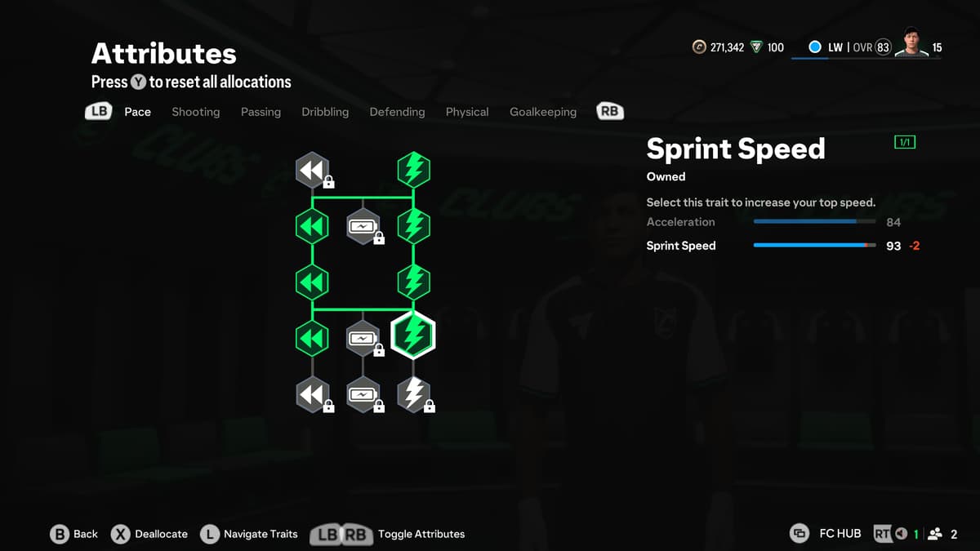Screen dimensions: 980x551
Task: Open FC HUB from bottom bar
Action: [x=826, y=534]
